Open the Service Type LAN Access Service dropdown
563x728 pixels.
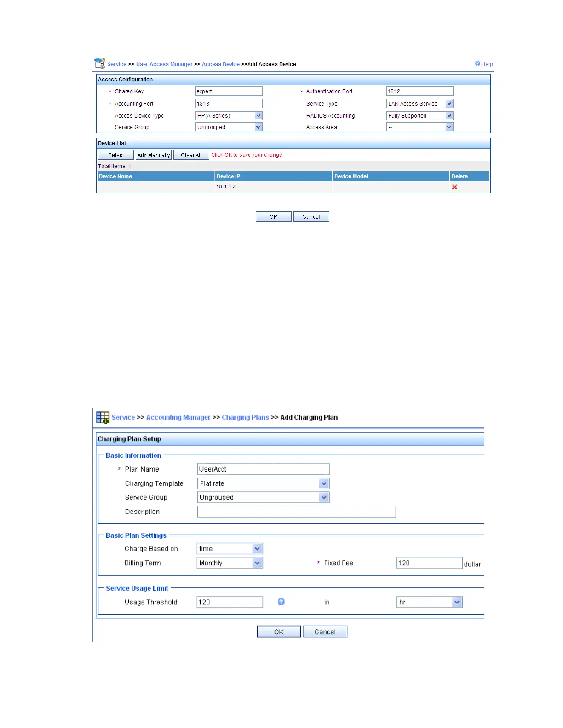pyautogui.click(x=420, y=104)
